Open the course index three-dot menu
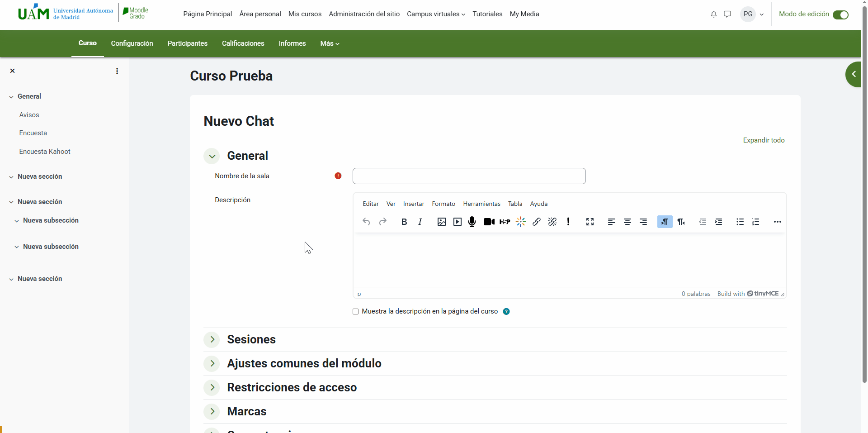The height and width of the screenshot is (433, 868). [x=117, y=71]
